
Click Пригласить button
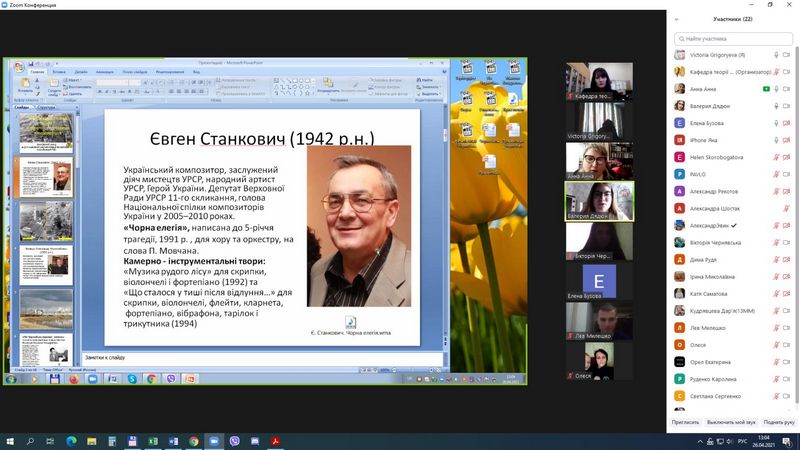[685, 422]
